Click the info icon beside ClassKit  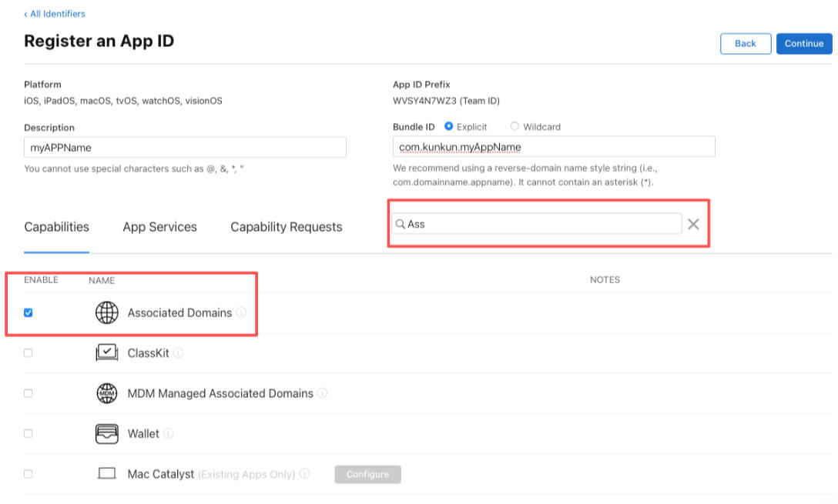tap(179, 353)
